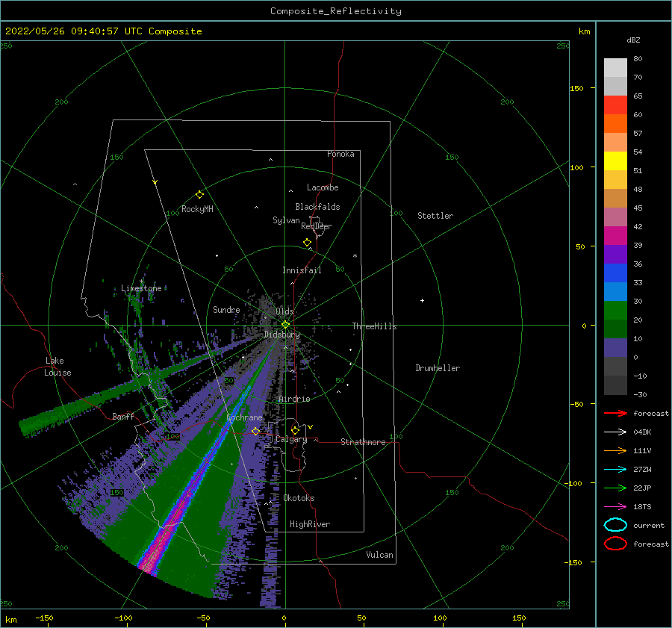Pick the cyan 27ZW arrow legend icon

click(x=615, y=470)
